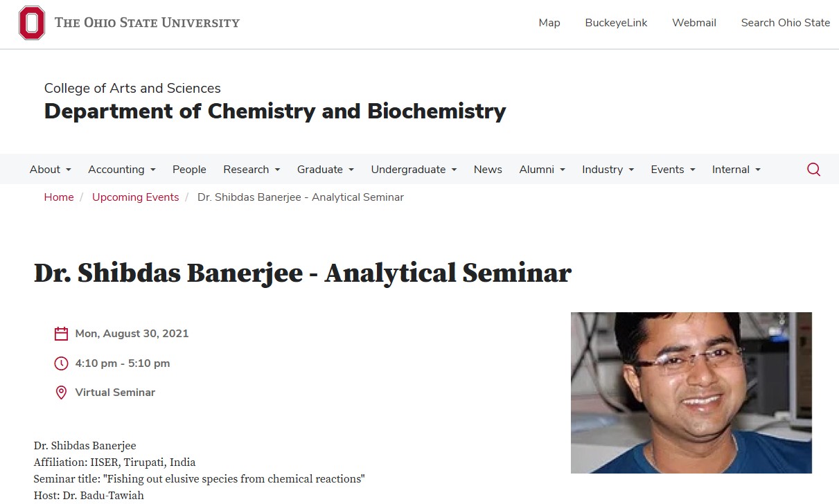
Task: Open the Map link in header
Action: click(x=549, y=23)
